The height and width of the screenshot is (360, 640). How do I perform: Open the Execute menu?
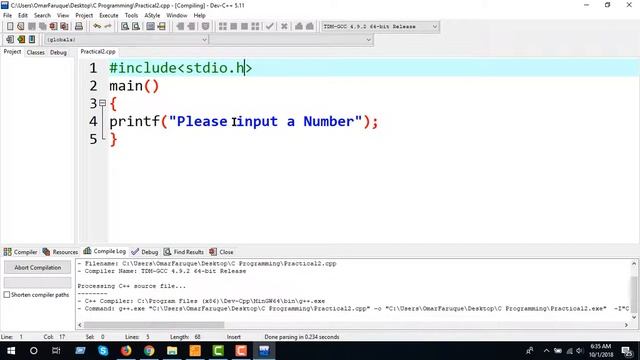pos(109,16)
